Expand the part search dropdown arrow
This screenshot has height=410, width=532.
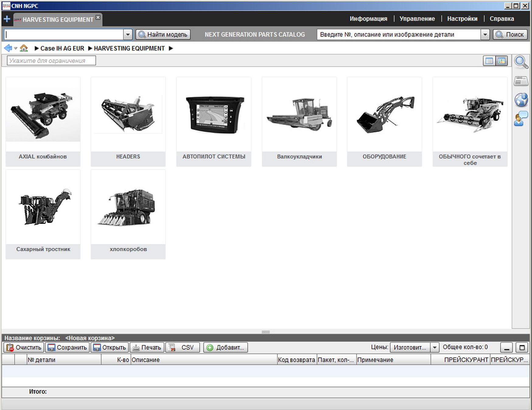(x=485, y=35)
